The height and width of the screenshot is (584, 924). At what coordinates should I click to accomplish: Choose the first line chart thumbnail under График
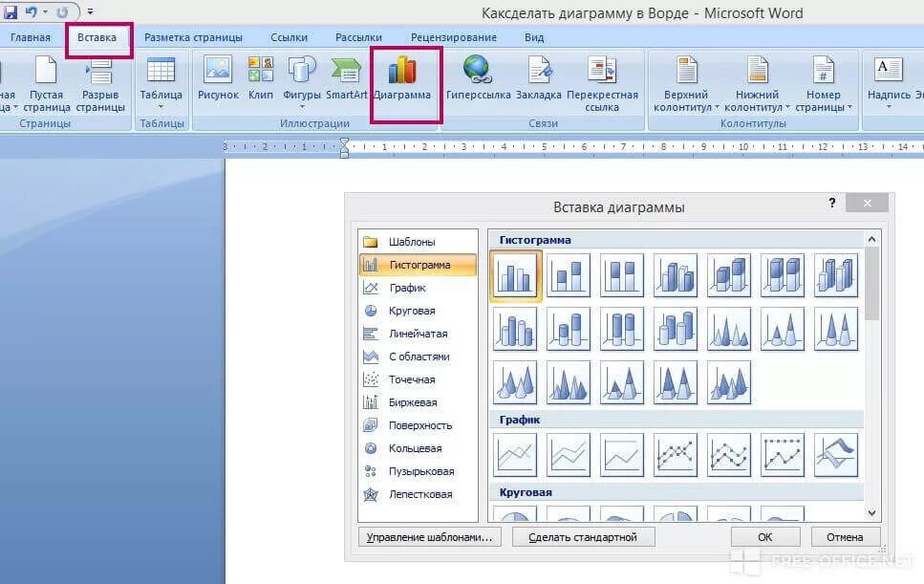515,454
